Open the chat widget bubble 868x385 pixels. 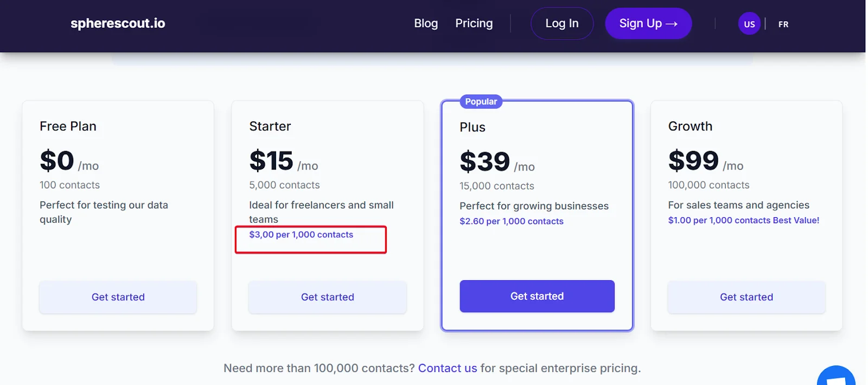pos(836,377)
